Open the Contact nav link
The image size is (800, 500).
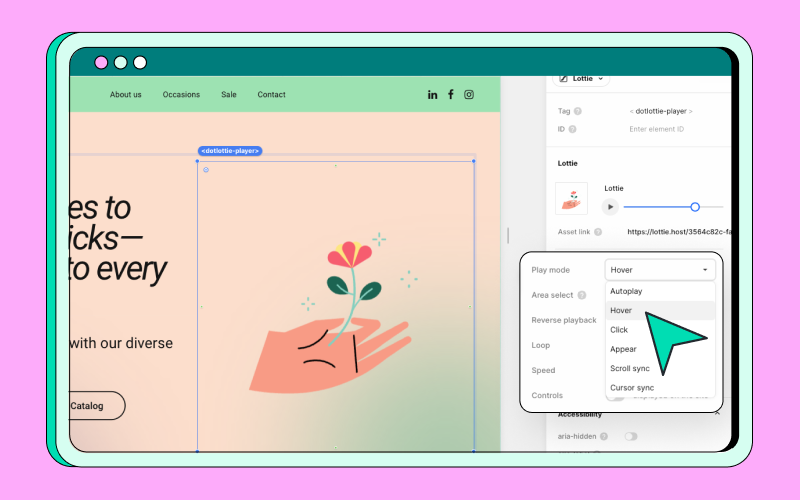[x=271, y=94]
